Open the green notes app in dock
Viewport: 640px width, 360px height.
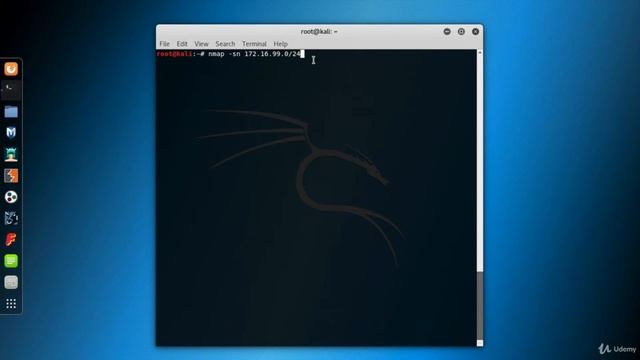11,261
